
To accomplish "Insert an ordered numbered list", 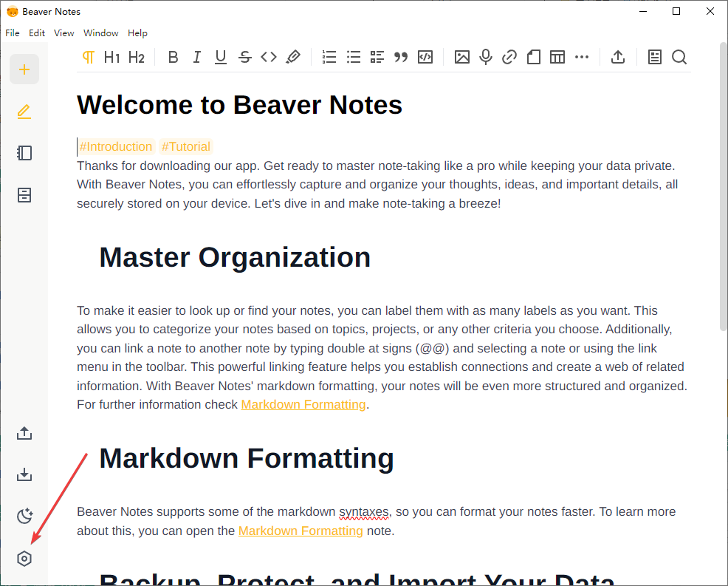I will tap(329, 57).
